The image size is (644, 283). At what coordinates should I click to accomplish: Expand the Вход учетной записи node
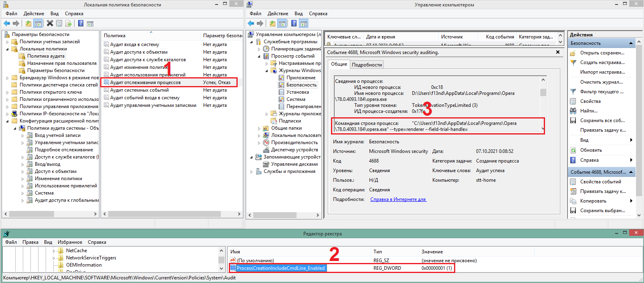22,136
